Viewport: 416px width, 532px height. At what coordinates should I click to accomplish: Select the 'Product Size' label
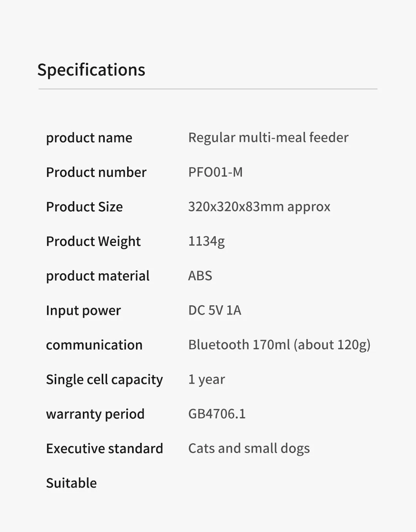point(84,207)
